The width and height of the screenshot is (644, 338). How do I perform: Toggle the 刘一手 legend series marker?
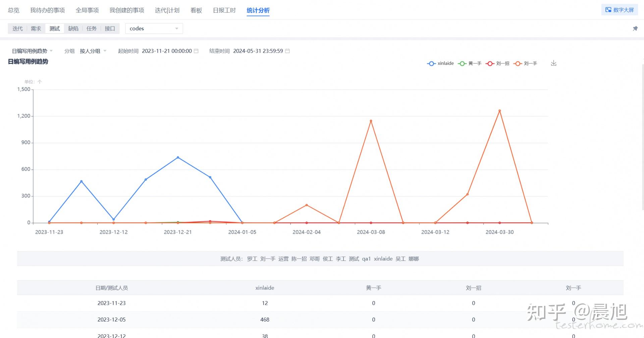coord(518,63)
